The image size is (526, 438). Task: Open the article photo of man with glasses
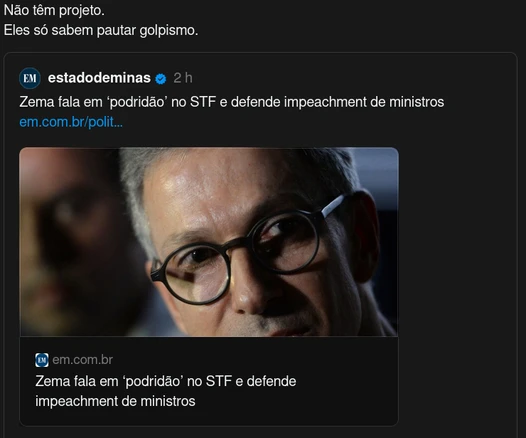[209, 242]
